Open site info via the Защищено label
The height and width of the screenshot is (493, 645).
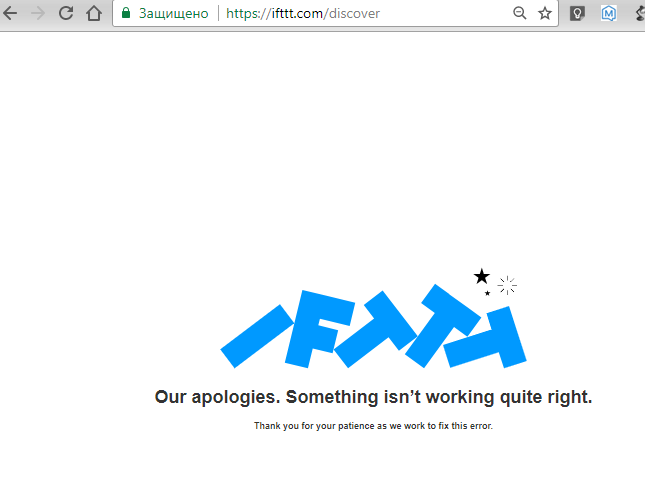(x=174, y=14)
